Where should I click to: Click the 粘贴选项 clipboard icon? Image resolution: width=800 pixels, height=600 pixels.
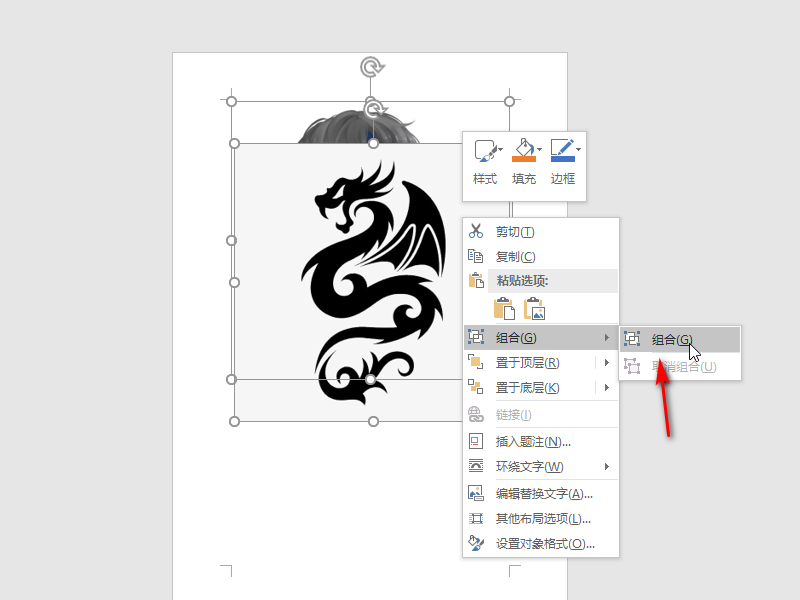[x=476, y=280]
